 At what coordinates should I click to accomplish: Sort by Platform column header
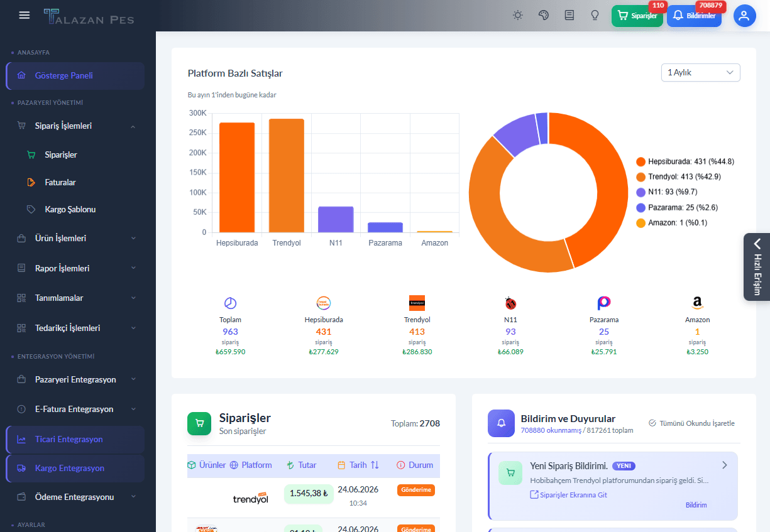[x=251, y=465]
